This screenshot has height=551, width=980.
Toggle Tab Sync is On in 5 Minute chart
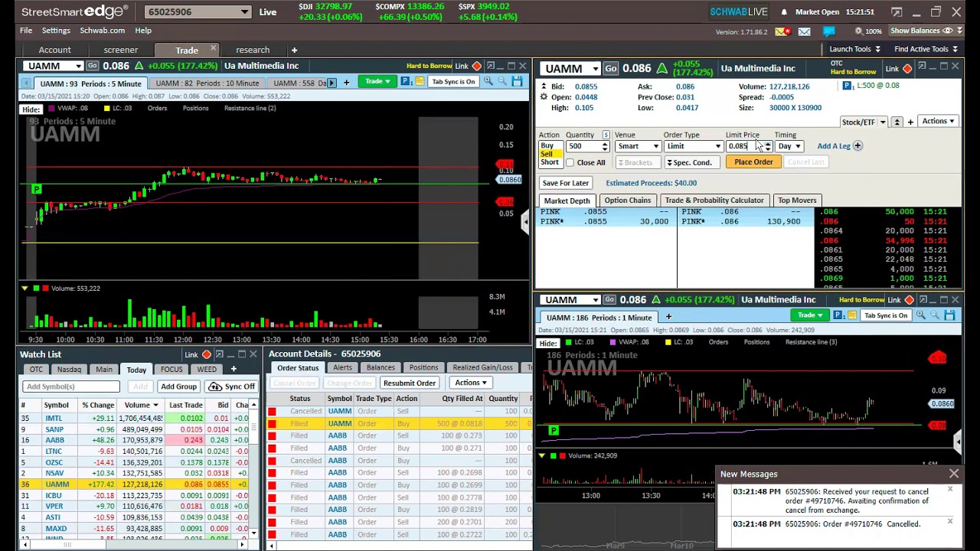453,81
